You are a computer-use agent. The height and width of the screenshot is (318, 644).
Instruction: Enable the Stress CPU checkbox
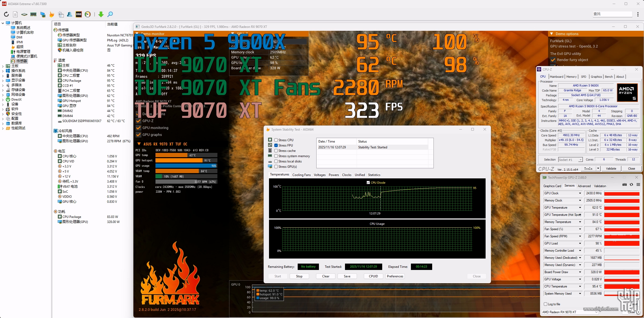(276, 140)
